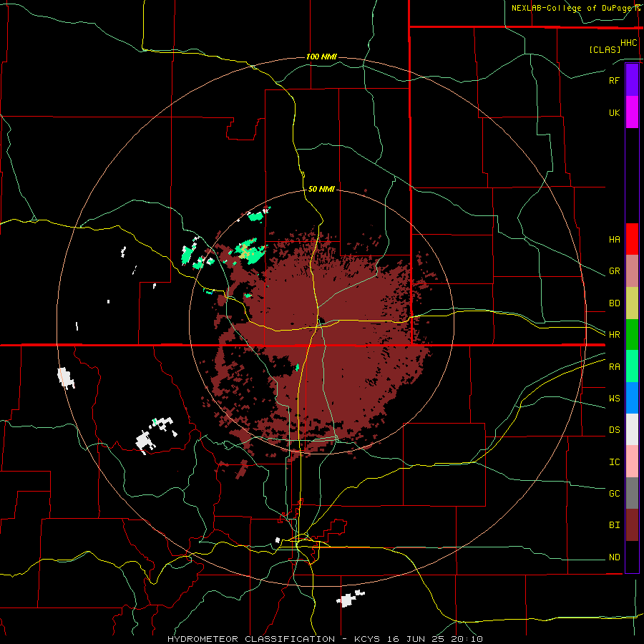Click the HHC product label

629,43
